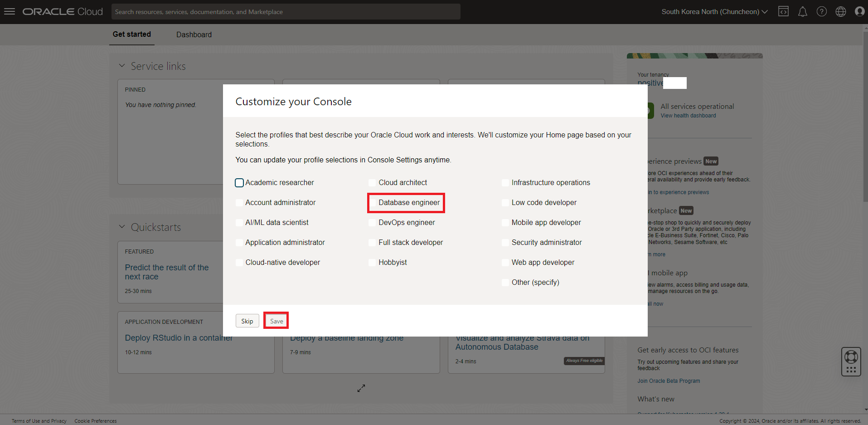The height and width of the screenshot is (425, 868).
Task: Open the support lifebuoy widget
Action: 851,361
